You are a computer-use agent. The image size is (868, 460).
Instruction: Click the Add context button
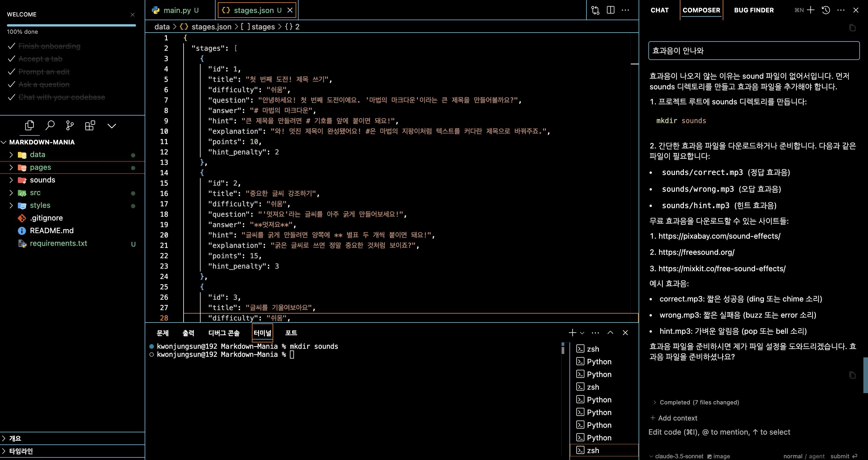pyautogui.click(x=673, y=418)
